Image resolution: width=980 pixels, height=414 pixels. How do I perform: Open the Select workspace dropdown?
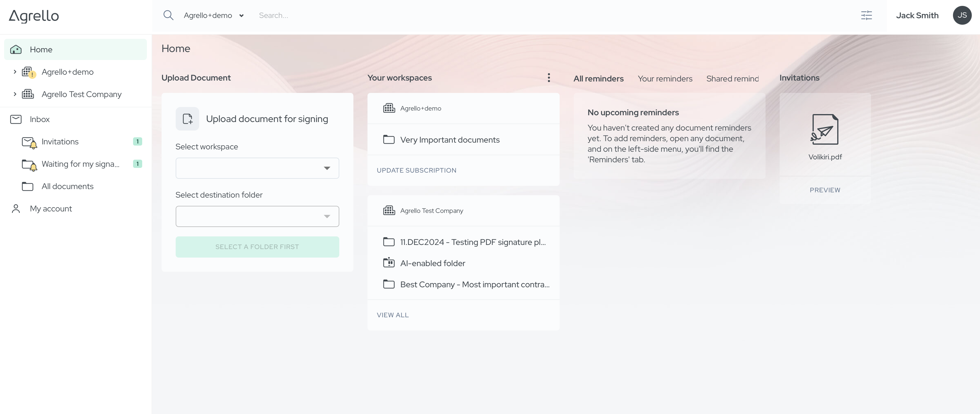point(257,168)
